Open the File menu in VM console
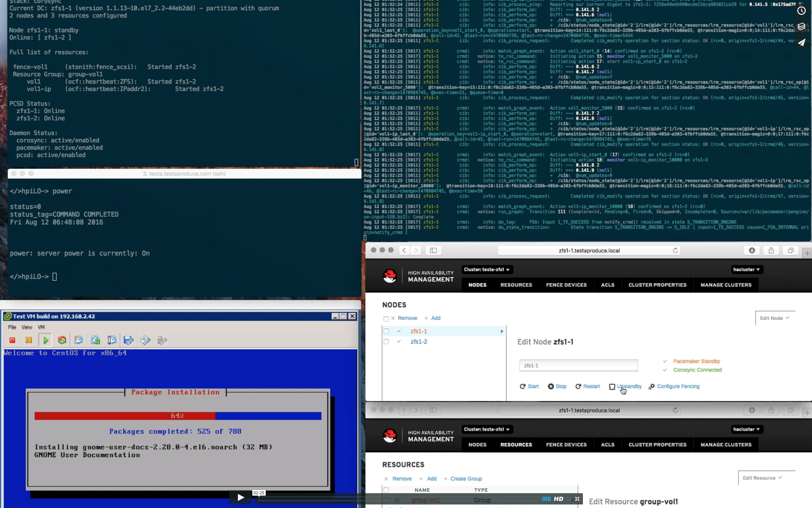 [x=12, y=327]
